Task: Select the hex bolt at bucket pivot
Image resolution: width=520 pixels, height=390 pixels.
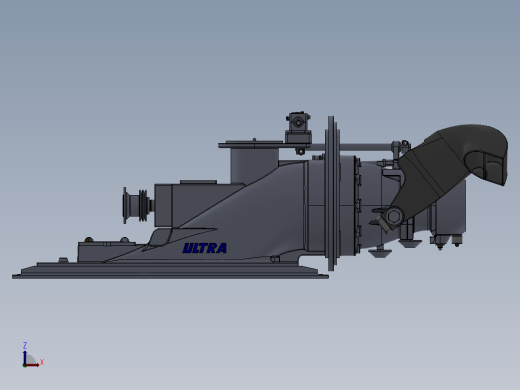Action: click(x=393, y=216)
